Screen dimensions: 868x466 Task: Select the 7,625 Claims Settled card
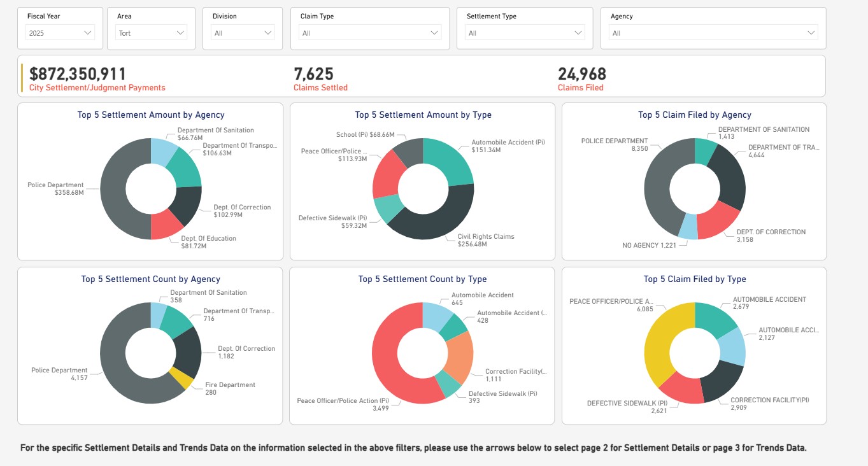click(313, 74)
